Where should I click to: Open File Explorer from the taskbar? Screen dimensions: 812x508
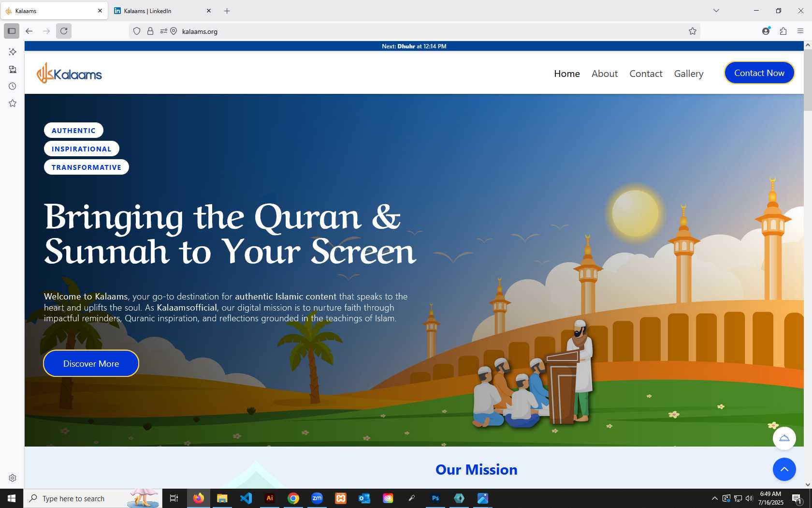click(222, 498)
